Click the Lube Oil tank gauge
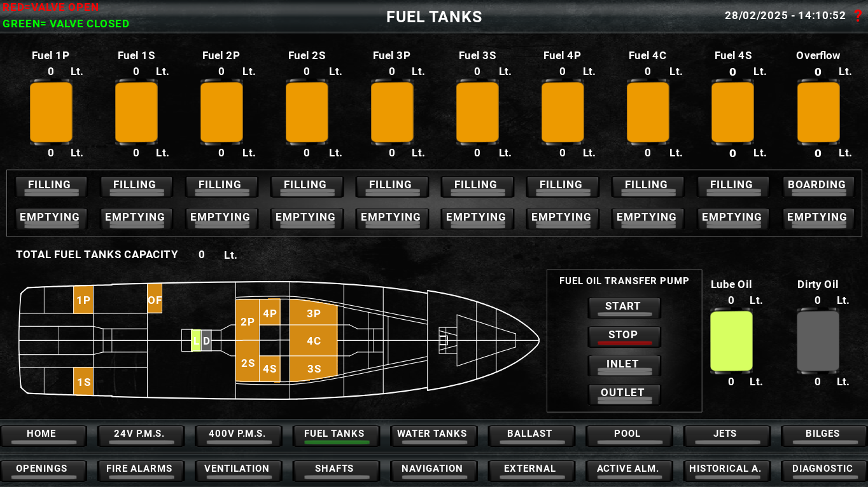Screen dimensions: 868x487 pyautogui.click(x=731, y=341)
